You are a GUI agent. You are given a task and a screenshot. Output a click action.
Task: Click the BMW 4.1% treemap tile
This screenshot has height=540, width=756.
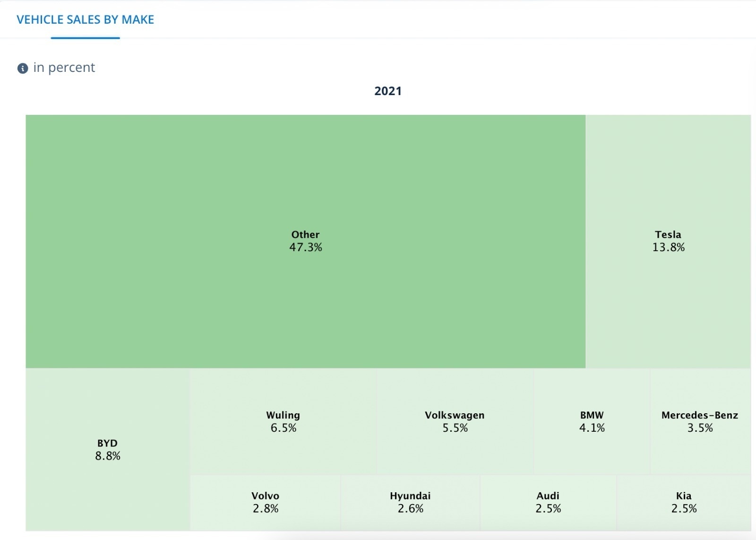592,421
